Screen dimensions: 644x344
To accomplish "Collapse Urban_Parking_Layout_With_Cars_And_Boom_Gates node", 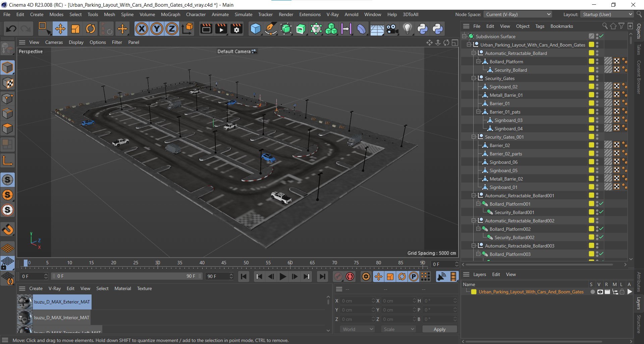I will click(x=469, y=45).
